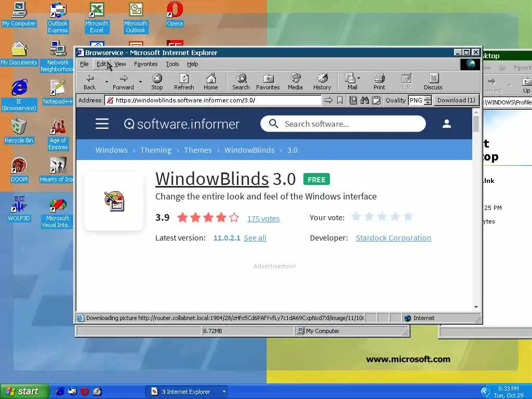Expand Forward button history dropdown arrow

tap(140, 82)
